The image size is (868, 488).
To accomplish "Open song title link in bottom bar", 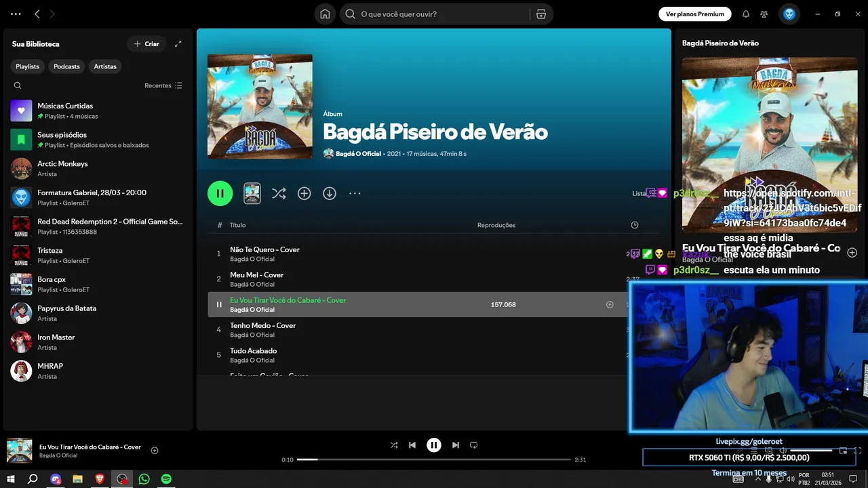I will pyautogui.click(x=90, y=447).
